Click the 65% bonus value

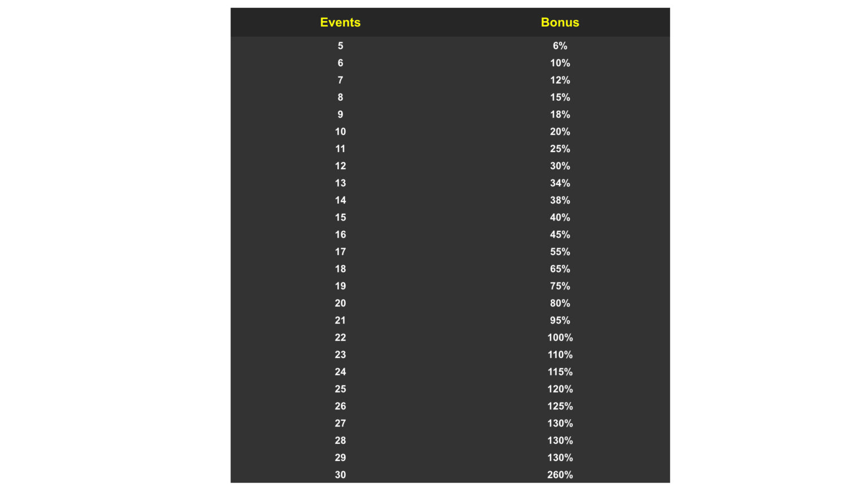point(560,269)
